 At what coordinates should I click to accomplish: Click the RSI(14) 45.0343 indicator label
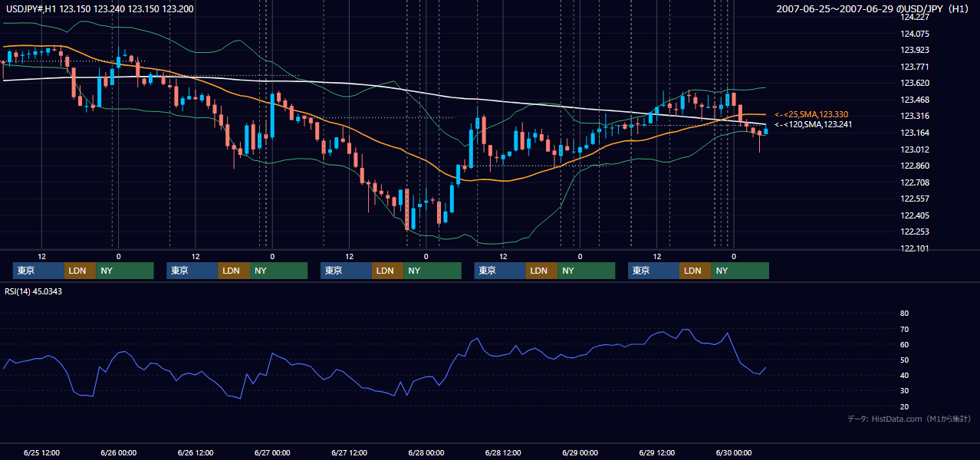[x=33, y=291]
